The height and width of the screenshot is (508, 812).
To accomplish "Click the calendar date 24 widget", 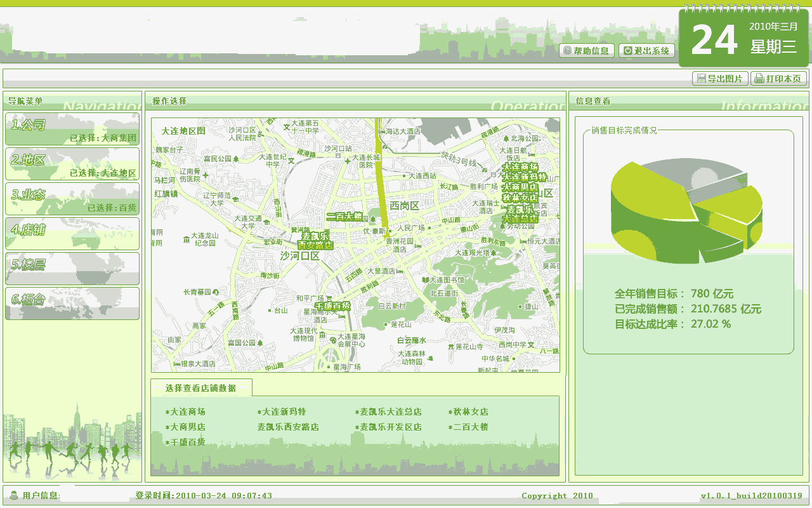I will pos(744,38).
